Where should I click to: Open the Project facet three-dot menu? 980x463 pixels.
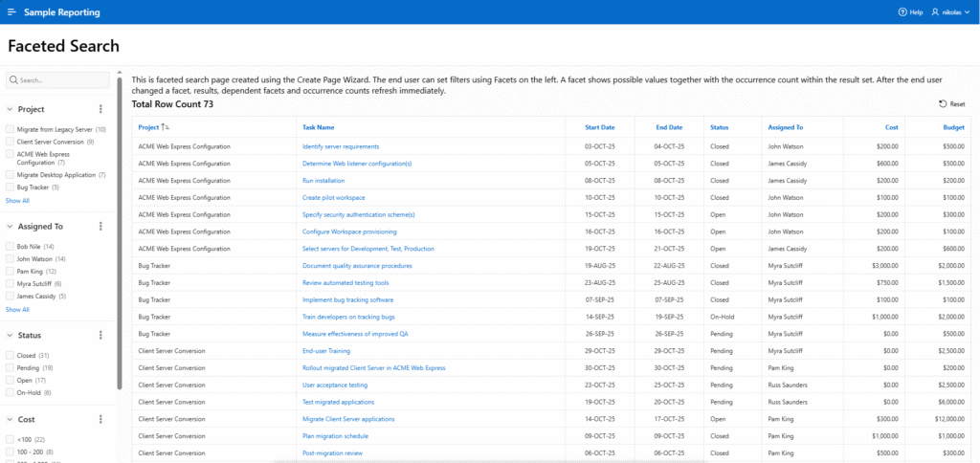click(100, 109)
